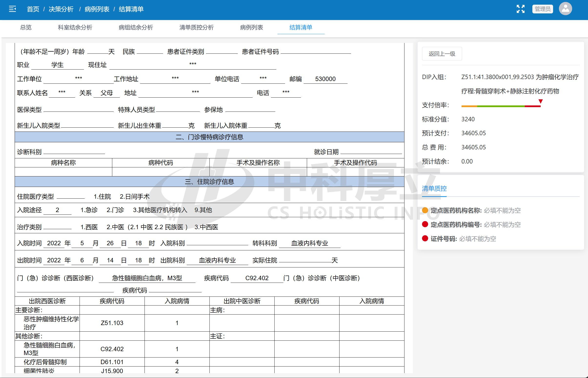Screen dimensions: 588x378
Task: Open the user avatar menu
Action: coord(565,9)
